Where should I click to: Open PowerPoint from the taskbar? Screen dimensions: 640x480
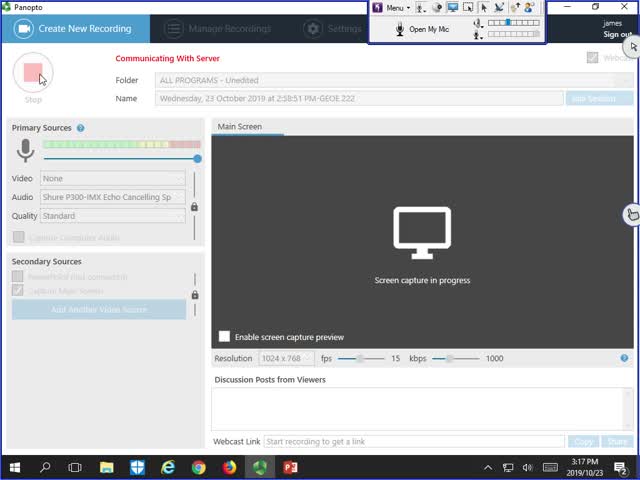click(291, 467)
